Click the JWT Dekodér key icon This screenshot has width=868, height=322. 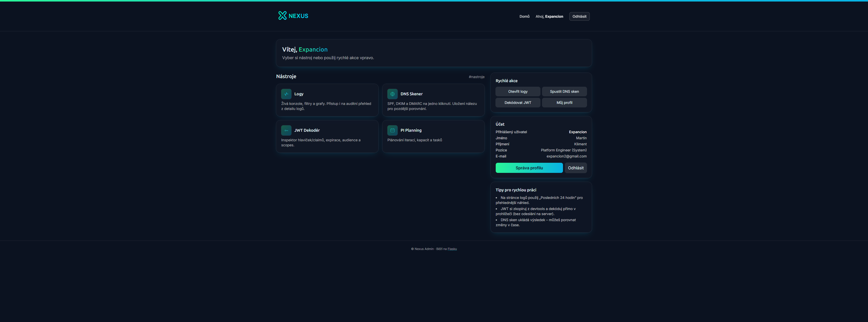point(286,130)
